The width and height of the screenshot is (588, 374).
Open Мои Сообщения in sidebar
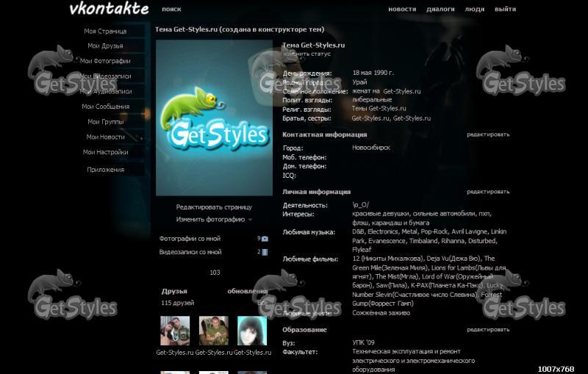105,107
